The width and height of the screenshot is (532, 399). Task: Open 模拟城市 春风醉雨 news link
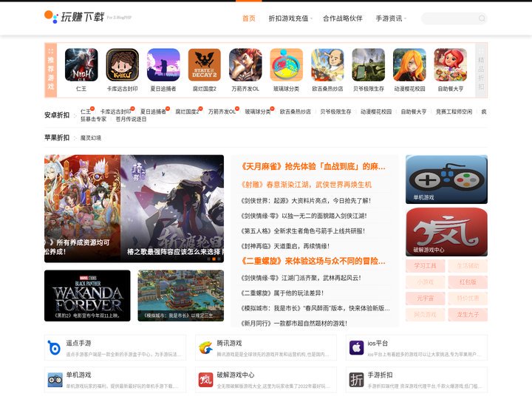(316, 308)
